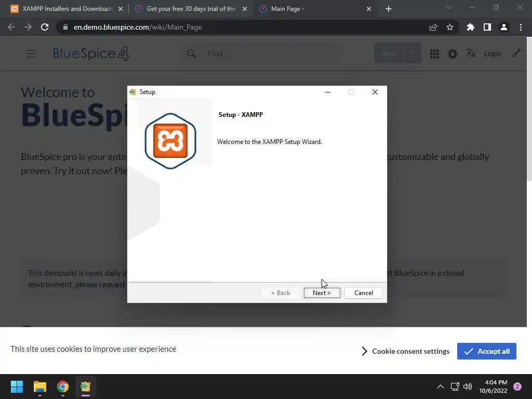Close the XAMPP Setup window
The width and height of the screenshot is (532, 399).
(x=375, y=92)
